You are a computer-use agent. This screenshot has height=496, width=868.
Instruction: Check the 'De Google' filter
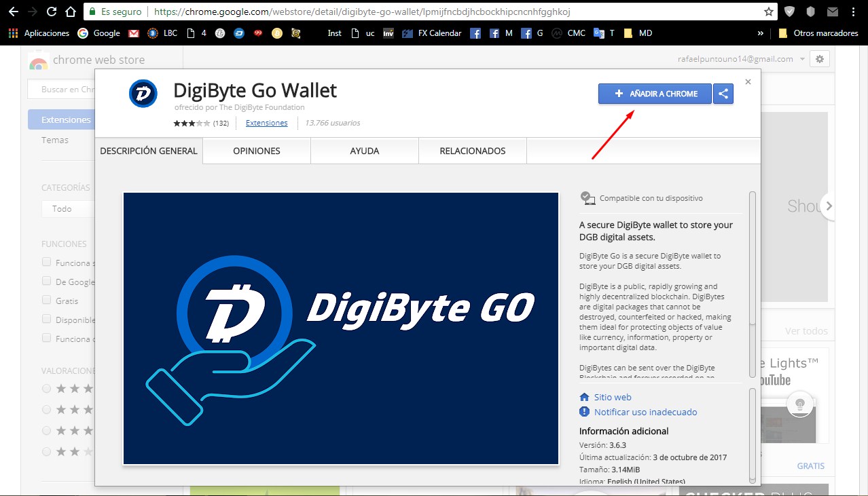pyautogui.click(x=46, y=281)
